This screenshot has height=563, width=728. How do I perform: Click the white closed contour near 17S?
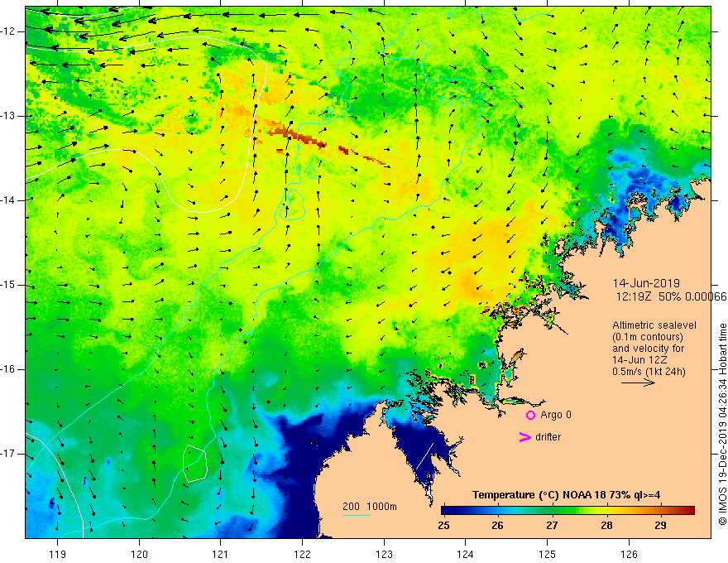coord(194,463)
